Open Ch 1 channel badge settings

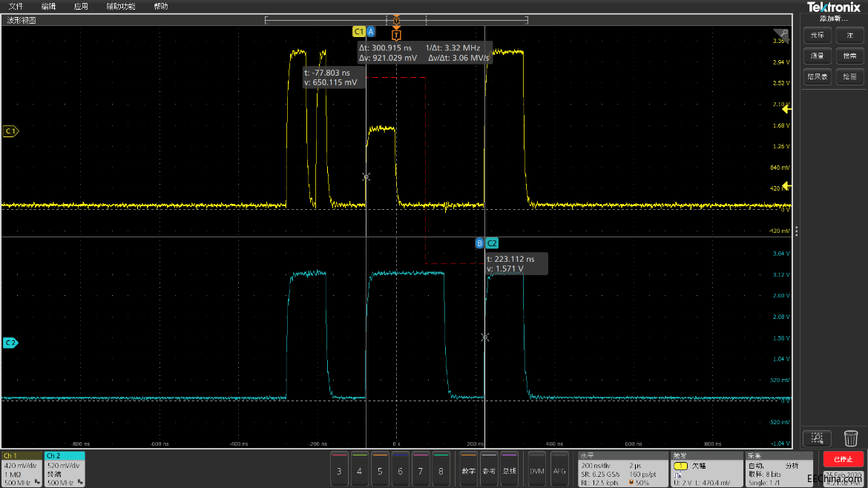point(22,469)
